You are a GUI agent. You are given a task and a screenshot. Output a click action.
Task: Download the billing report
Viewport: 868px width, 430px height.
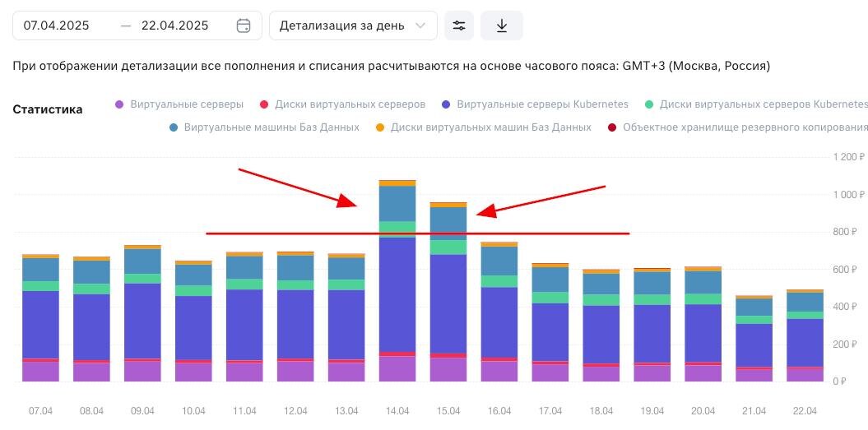pyautogui.click(x=502, y=25)
